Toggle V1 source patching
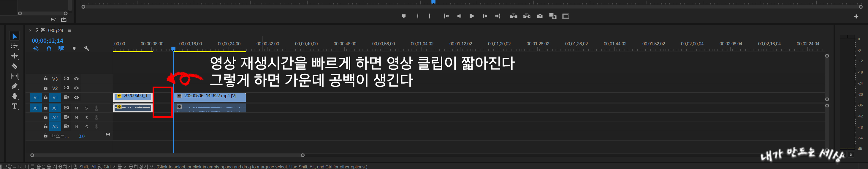868x169 pixels. coord(36,97)
